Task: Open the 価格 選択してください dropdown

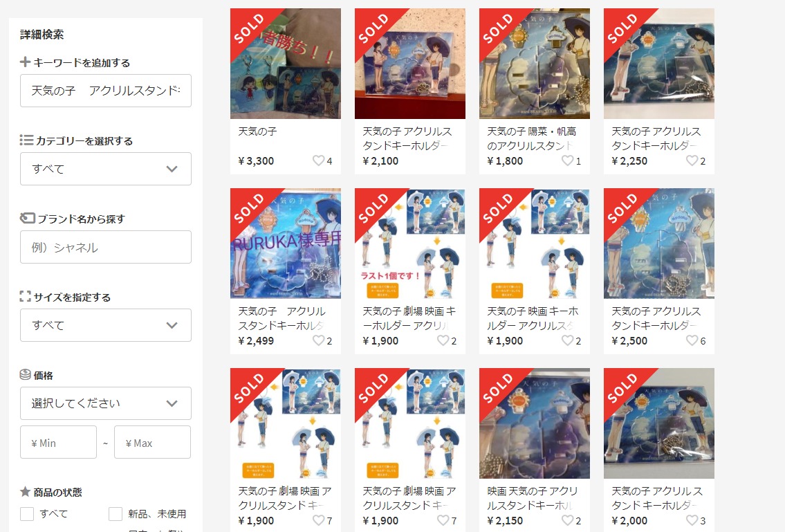Action: [x=106, y=403]
